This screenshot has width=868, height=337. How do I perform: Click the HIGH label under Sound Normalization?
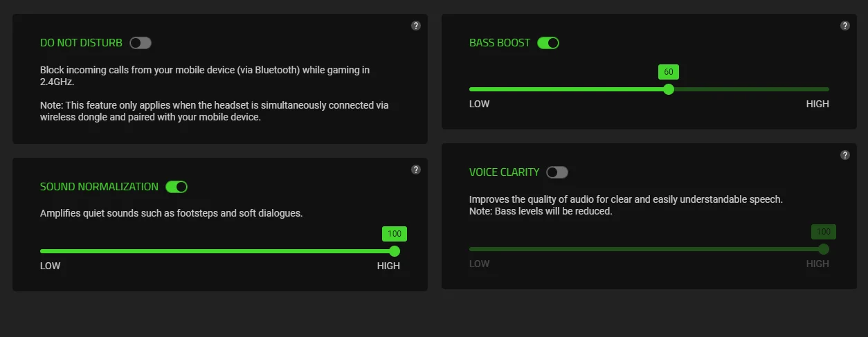(388, 266)
